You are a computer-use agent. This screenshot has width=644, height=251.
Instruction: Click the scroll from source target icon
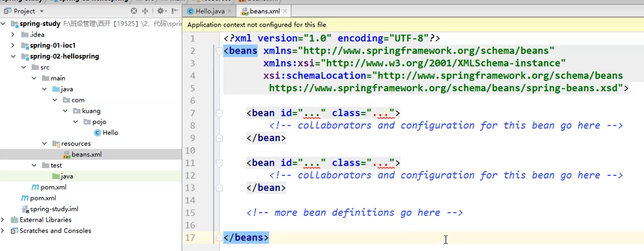pos(134,11)
